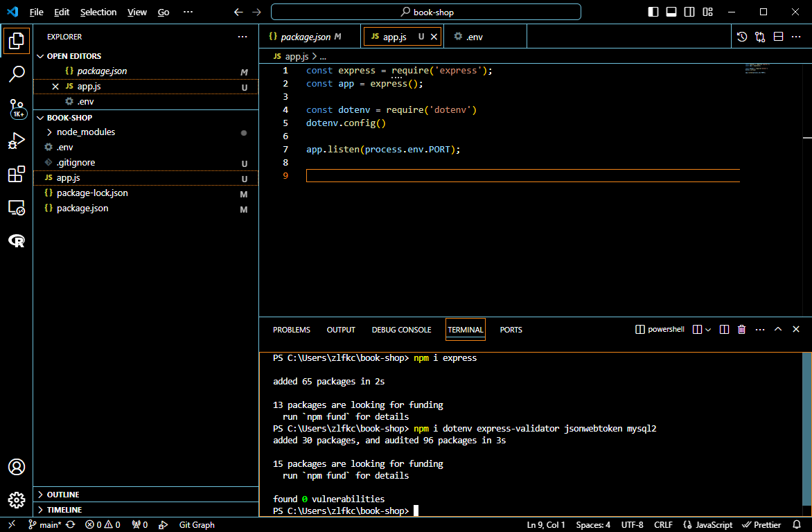Switch to the .env editor tab
Viewport: 812px width, 532px height.
(x=485, y=37)
